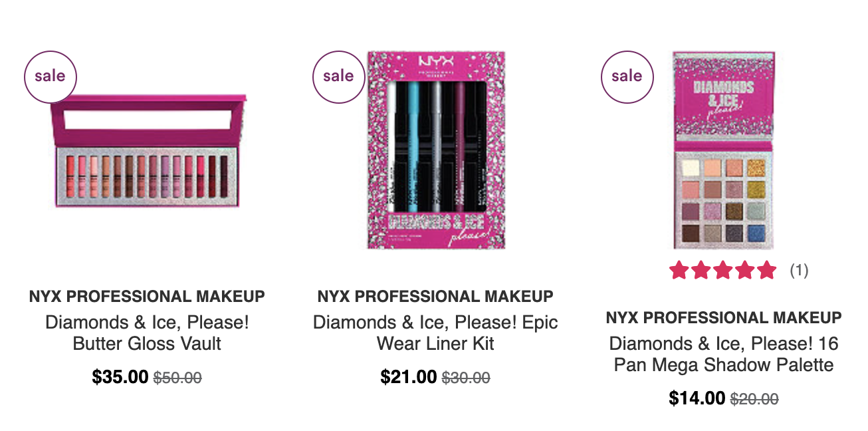Click the sale badge on Shadow Palette
Screen dimensions: 868x431
point(627,76)
